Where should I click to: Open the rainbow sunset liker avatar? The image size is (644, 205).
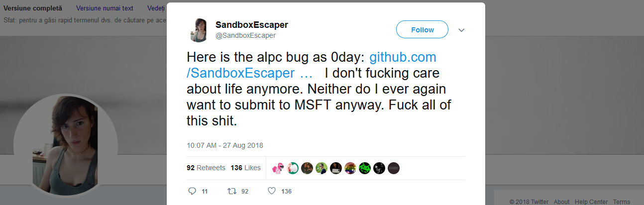click(x=350, y=168)
